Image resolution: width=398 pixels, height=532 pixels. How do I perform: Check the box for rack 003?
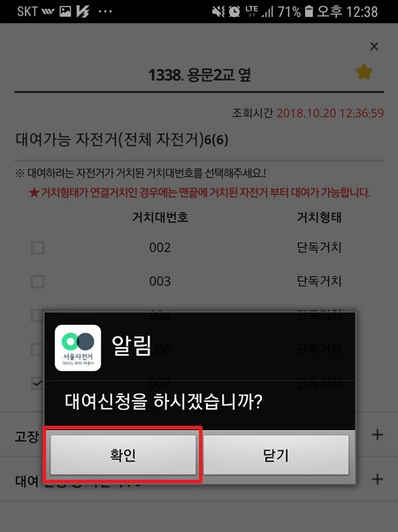38,281
